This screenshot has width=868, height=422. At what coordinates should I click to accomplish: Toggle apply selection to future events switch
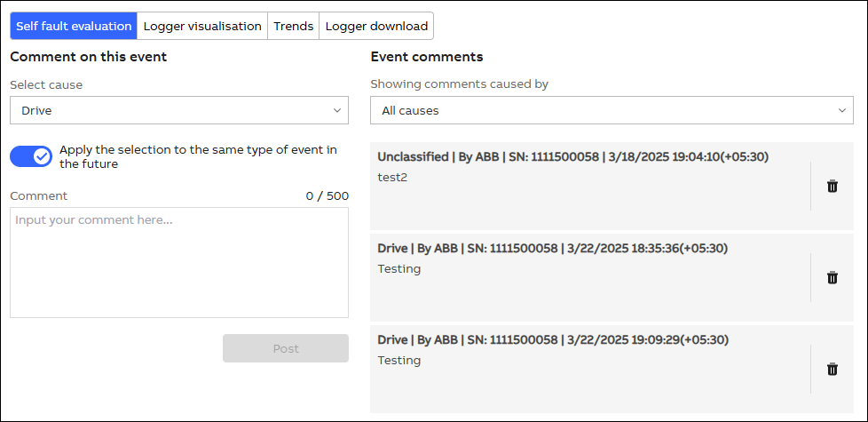[31, 156]
